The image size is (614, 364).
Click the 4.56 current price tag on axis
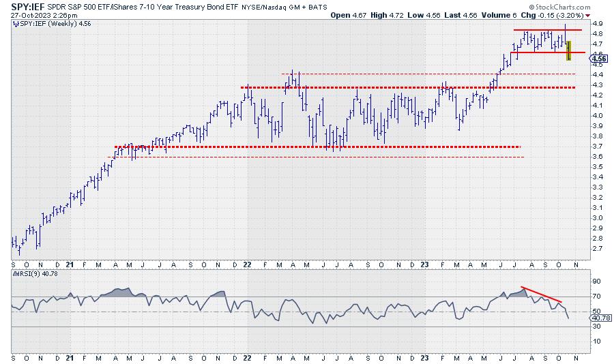click(598, 58)
